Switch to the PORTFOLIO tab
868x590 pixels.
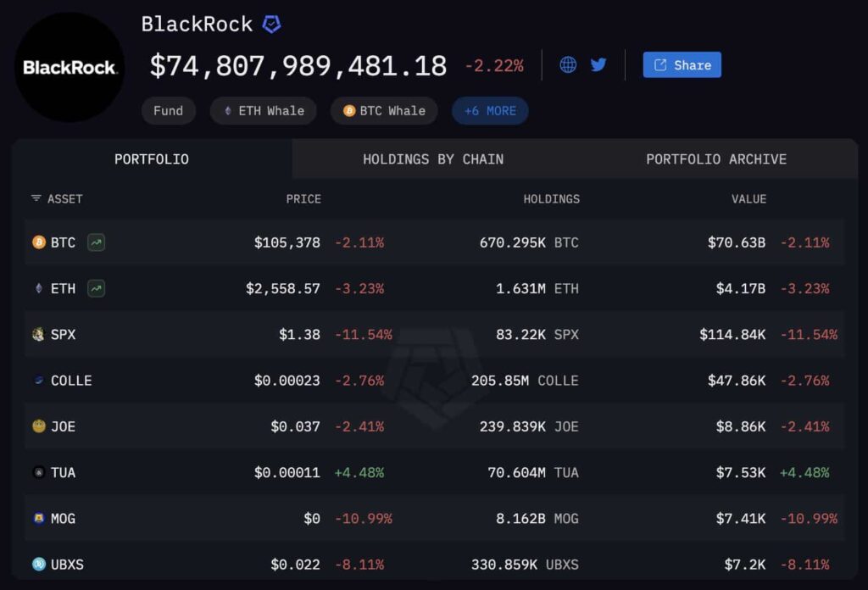[x=152, y=159]
